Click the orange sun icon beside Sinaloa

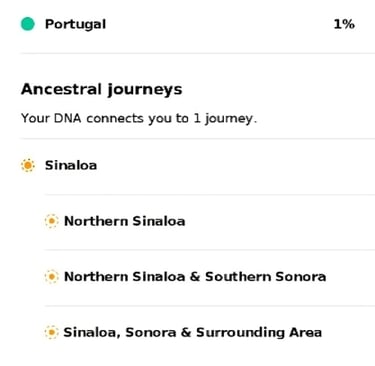(28, 165)
